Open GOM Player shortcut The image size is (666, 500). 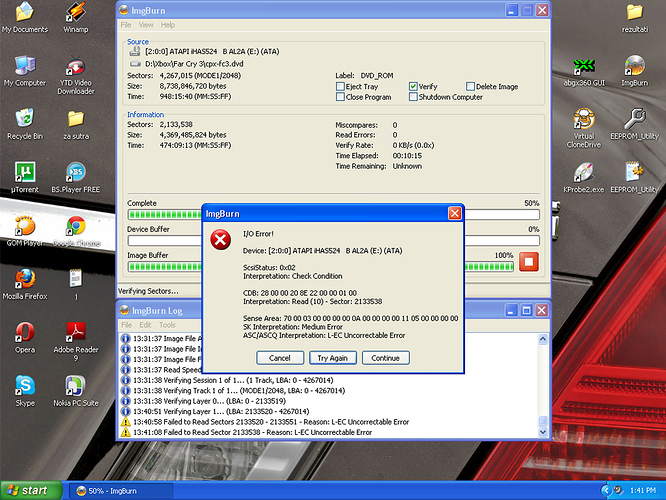pos(25,231)
